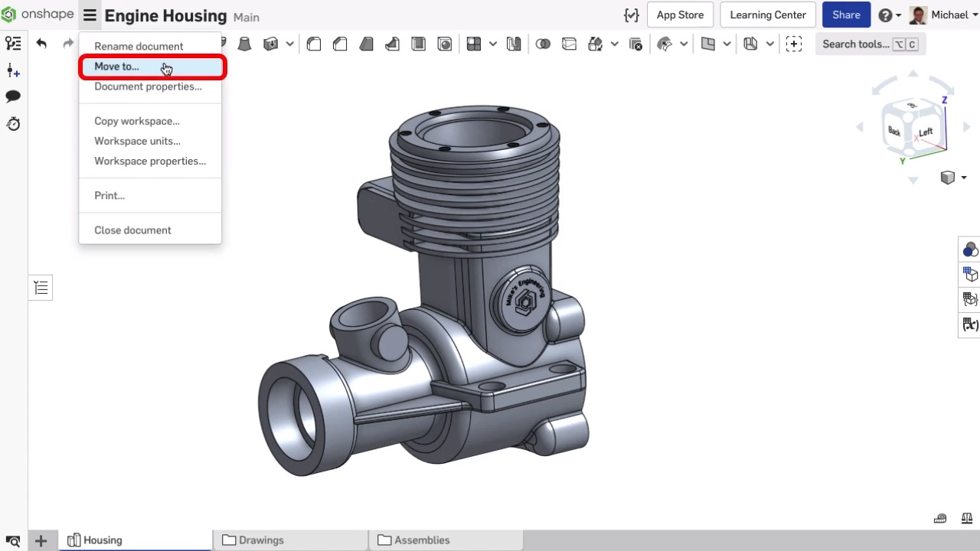Click the Appearances panel icon on right edge
The image size is (980, 551).
(x=970, y=249)
